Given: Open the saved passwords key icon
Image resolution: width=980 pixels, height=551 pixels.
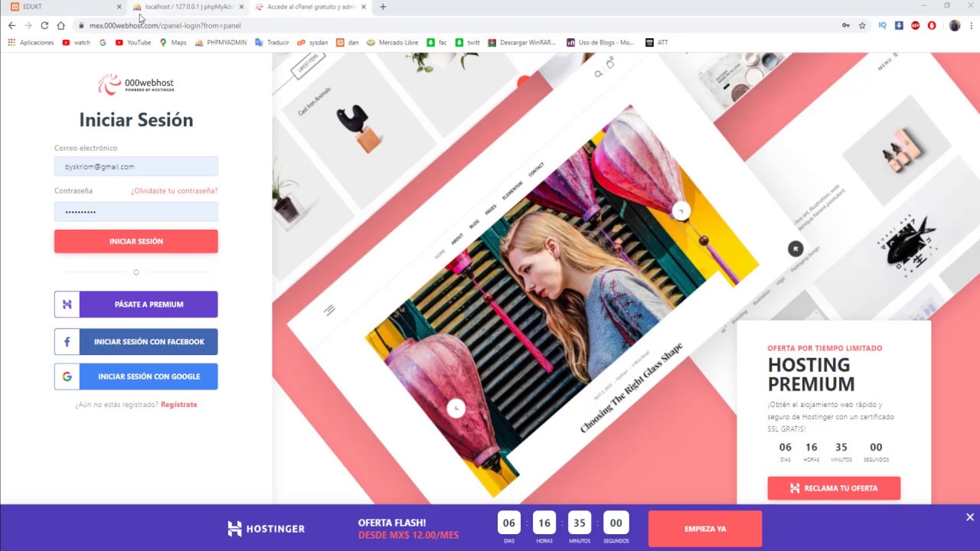Looking at the screenshot, I should 846,25.
